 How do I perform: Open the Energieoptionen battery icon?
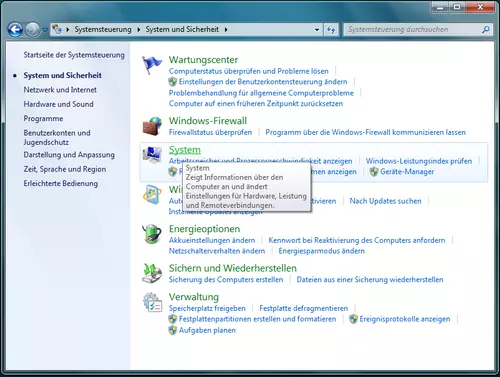(x=152, y=234)
